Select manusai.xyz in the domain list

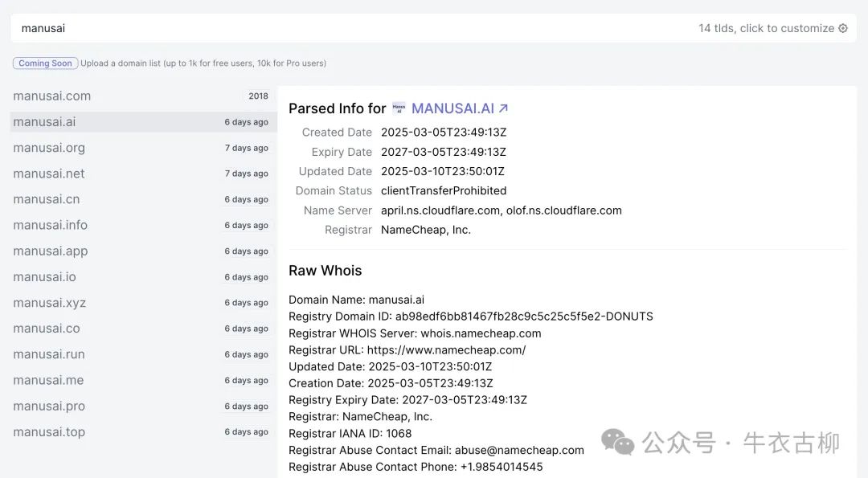143,303
